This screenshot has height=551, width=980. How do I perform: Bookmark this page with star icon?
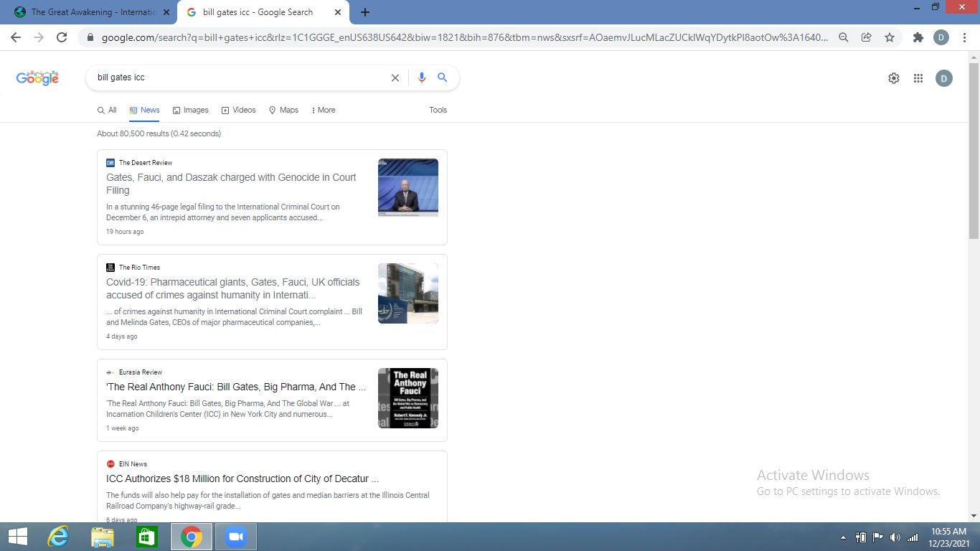tap(890, 37)
